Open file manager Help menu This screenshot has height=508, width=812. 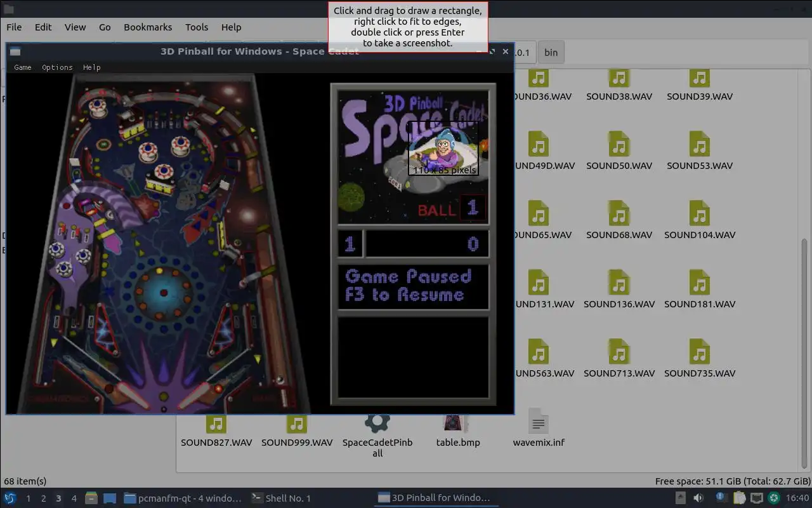click(231, 27)
